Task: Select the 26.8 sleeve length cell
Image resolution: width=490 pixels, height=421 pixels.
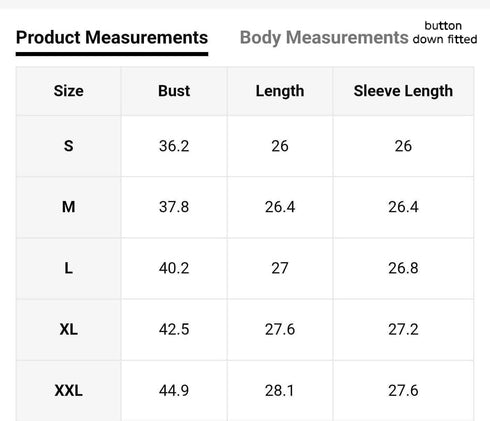Action: click(403, 268)
